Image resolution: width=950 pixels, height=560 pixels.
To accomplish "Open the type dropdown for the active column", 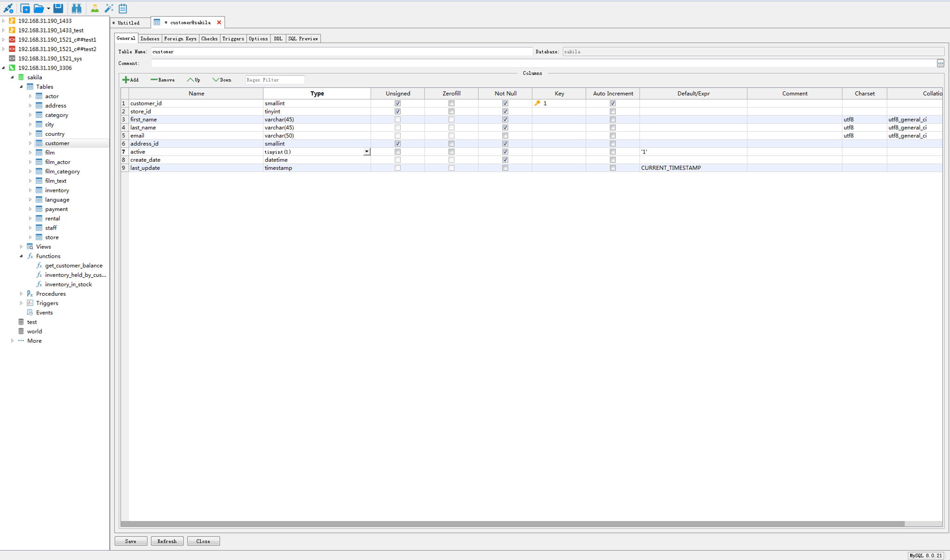I will coord(367,152).
